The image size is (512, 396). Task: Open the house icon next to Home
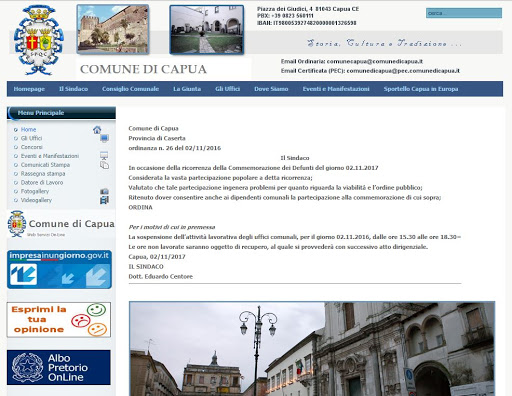[97, 130]
